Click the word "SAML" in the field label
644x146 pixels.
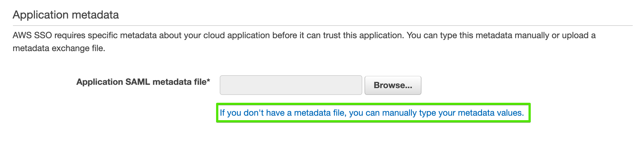[137, 82]
